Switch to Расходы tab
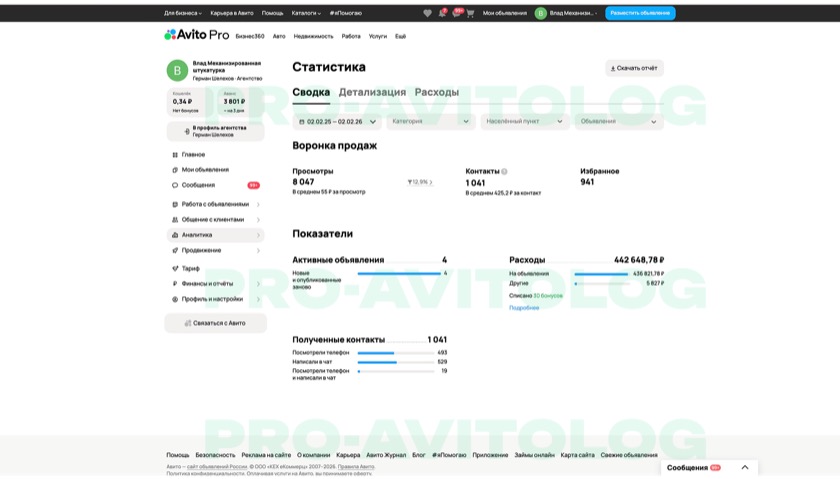The height and width of the screenshot is (479, 840). pos(437,92)
